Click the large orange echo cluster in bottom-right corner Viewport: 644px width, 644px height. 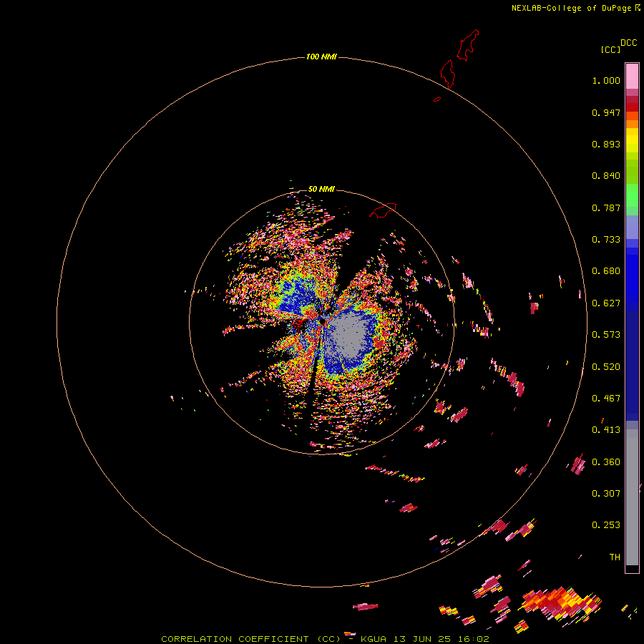click(560, 604)
